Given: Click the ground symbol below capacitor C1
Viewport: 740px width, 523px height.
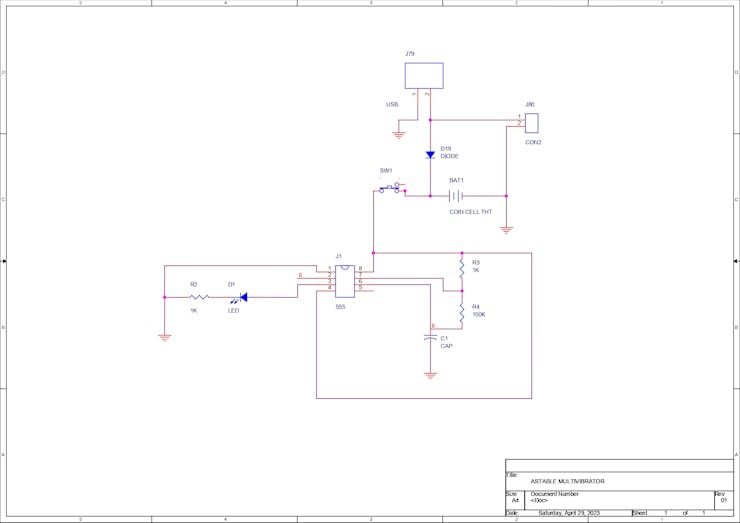Looking at the screenshot, I should [x=430, y=376].
